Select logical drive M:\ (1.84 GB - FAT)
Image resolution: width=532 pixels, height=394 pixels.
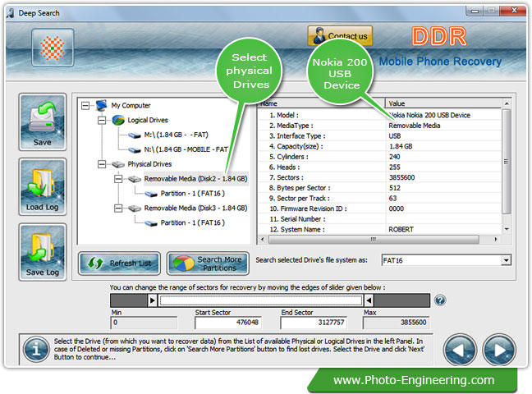click(176, 135)
